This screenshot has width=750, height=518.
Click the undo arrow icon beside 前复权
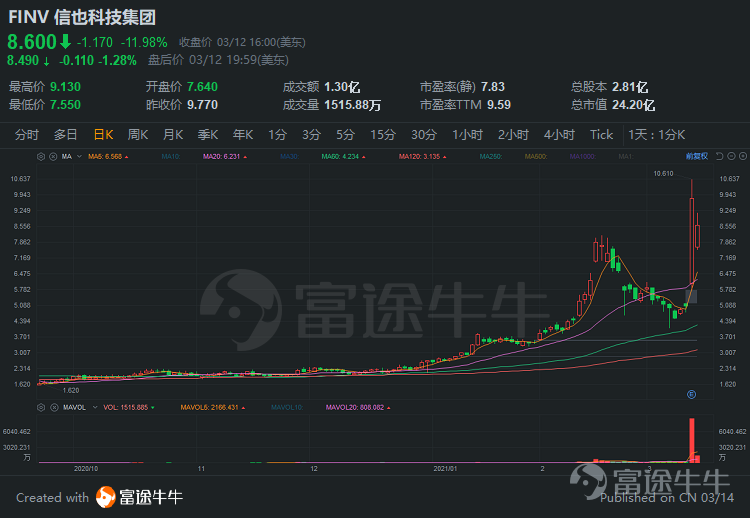coord(719,156)
